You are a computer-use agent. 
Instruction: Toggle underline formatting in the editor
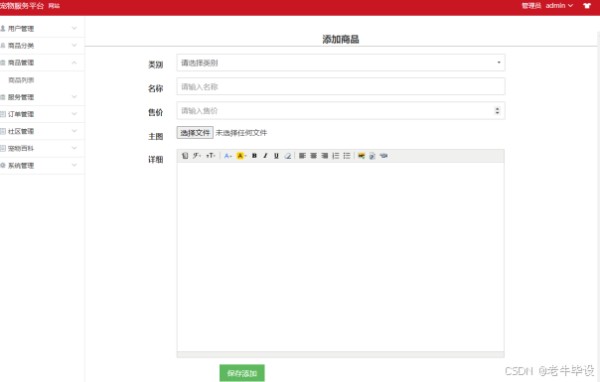pos(276,156)
